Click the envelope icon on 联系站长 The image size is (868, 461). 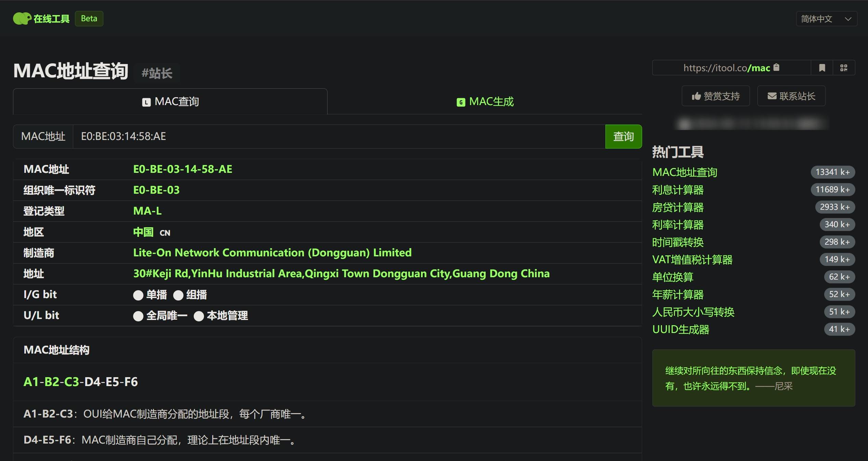coord(772,96)
